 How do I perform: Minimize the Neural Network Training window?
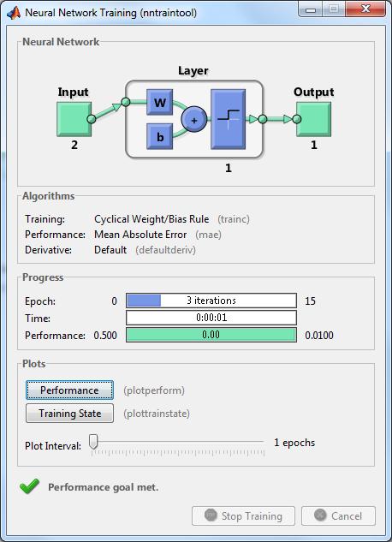tap(311, 9)
